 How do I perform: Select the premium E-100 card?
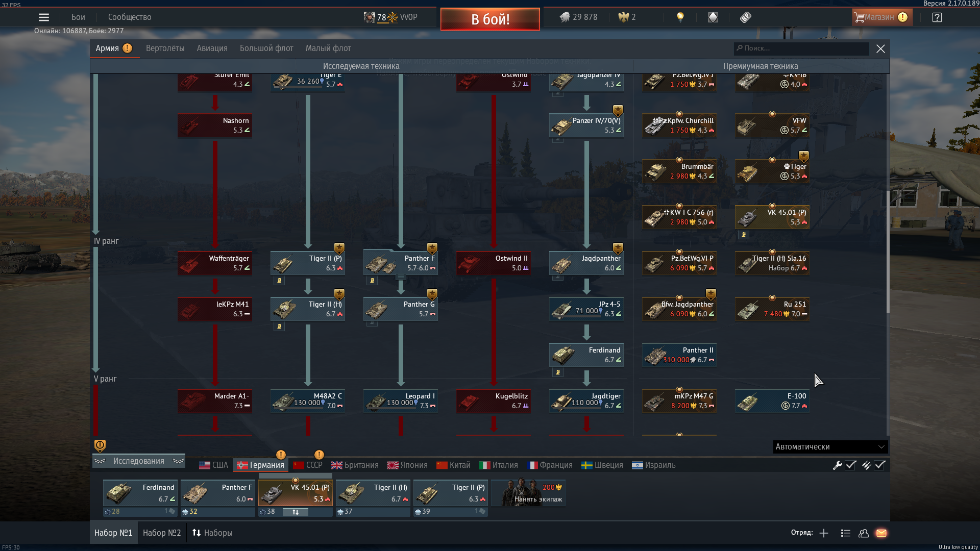pos(772,401)
